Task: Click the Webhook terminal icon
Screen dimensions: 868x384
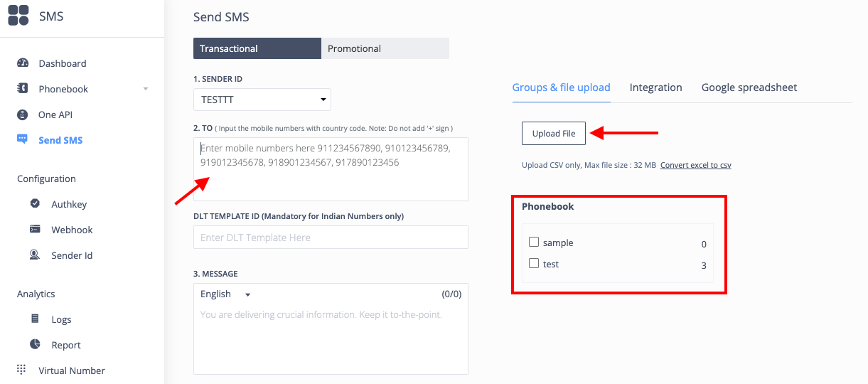Action: pos(35,230)
